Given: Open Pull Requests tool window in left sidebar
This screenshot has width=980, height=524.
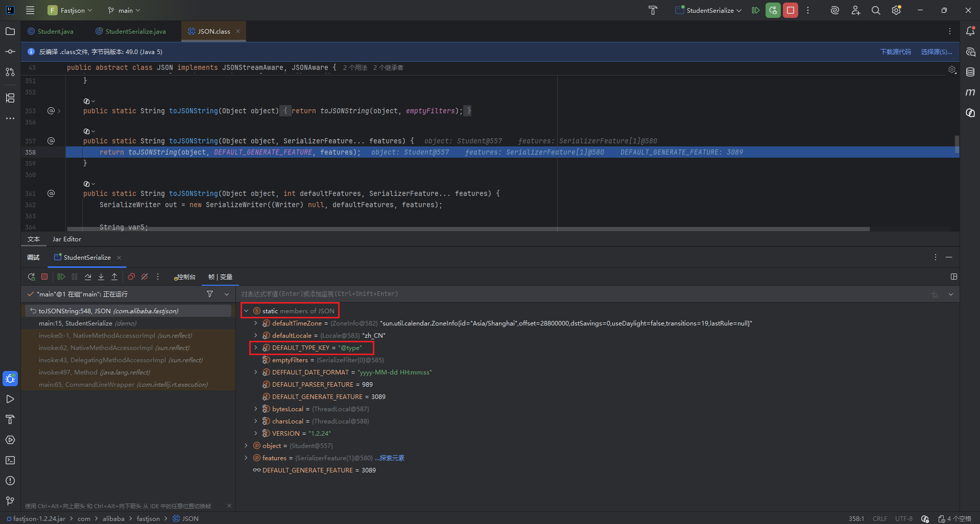Looking at the screenshot, I should tap(10, 72).
